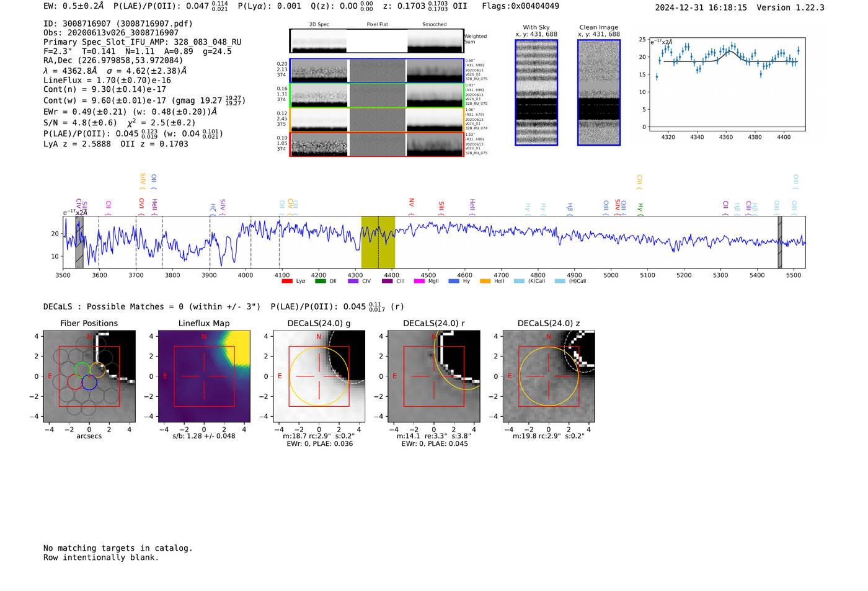The height and width of the screenshot is (591, 868).
Task: Select the blue-bordered 2D spectrum row
Action: point(377,71)
